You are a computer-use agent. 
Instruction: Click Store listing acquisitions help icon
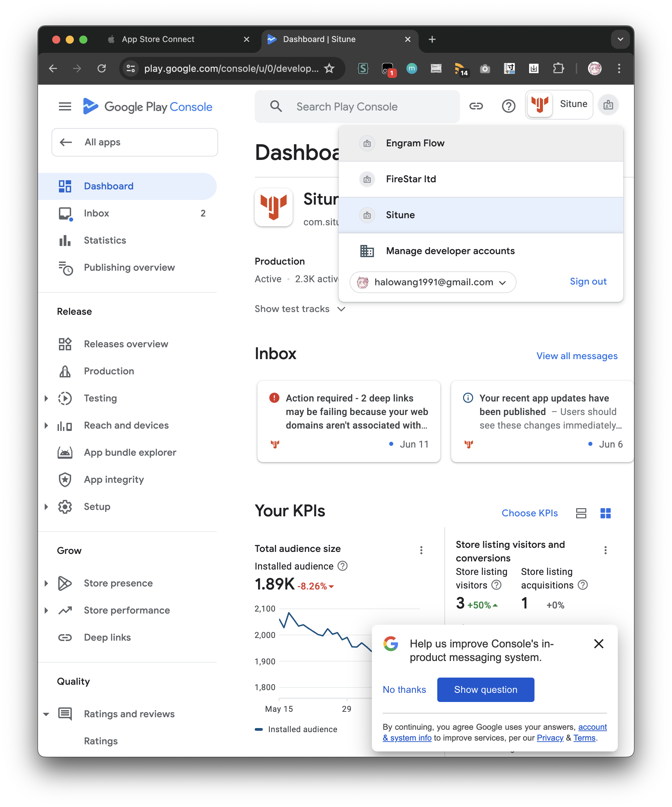point(583,585)
